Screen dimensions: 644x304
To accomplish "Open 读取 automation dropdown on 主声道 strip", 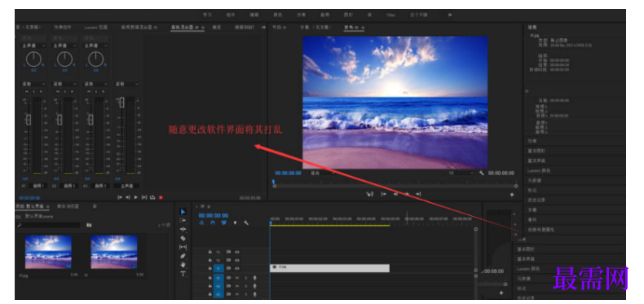I will tap(127, 84).
